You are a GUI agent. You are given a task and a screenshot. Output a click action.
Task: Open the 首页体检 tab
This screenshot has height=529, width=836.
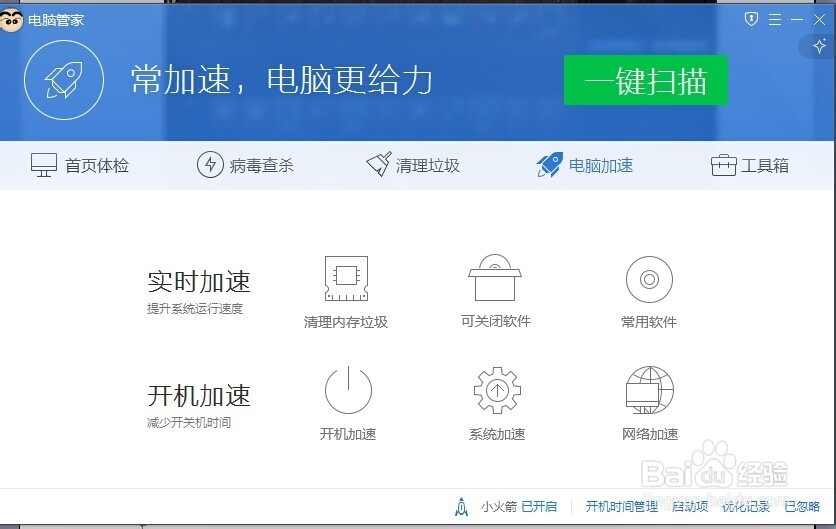pos(80,165)
